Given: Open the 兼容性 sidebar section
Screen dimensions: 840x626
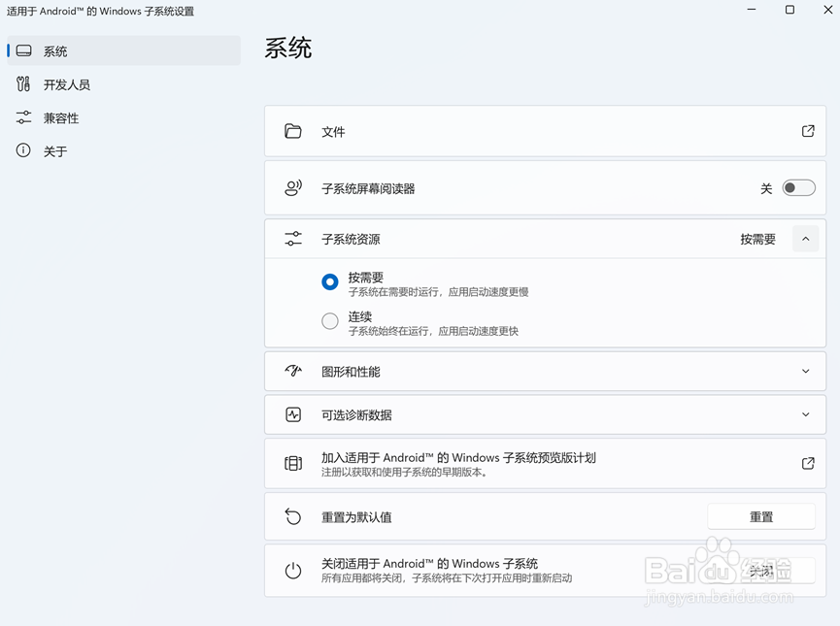Looking at the screenshot, I should pos(123,117).
